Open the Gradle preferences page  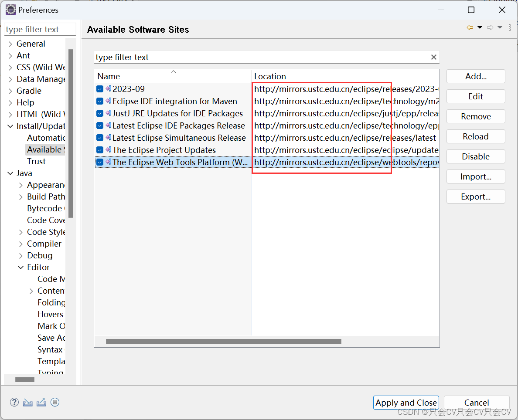[x=29, y=91]
